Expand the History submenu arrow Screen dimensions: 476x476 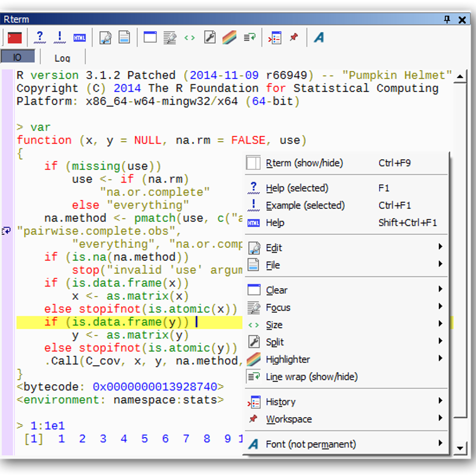[440, 400]
